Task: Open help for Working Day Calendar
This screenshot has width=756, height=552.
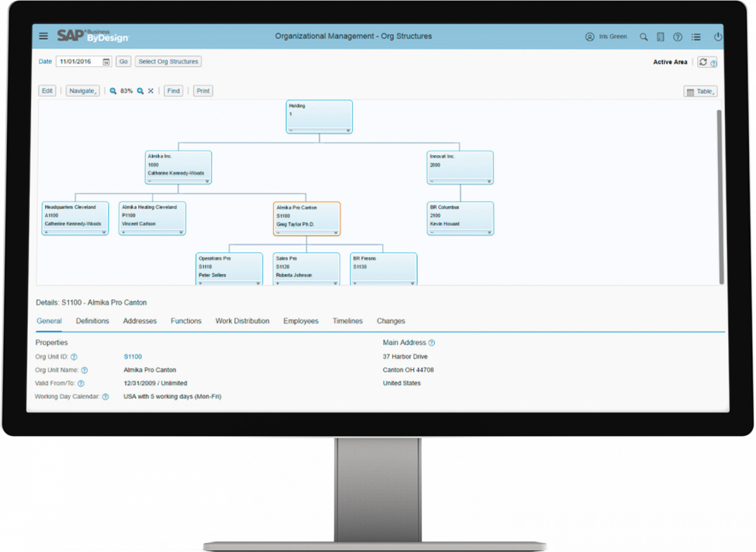Action: coord(105,397)
